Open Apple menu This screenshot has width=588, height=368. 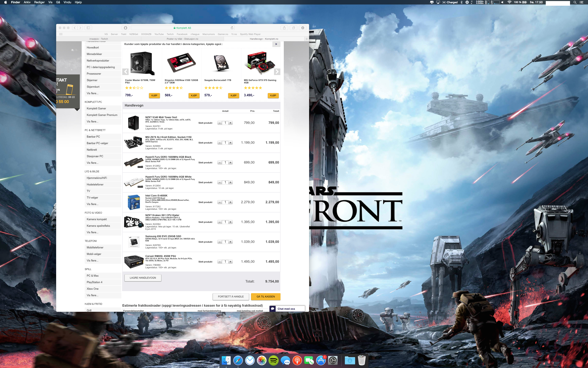[x=5, y=2]
